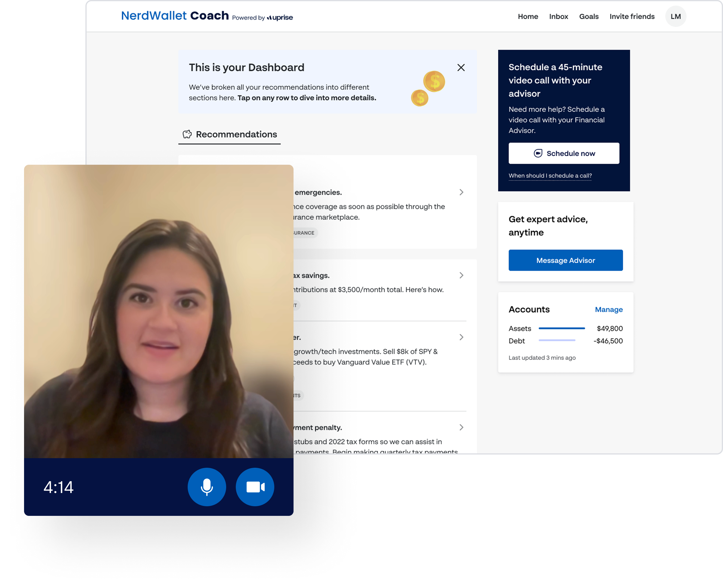Click the Message Advisor button
Image resolution: width=723 pixels, height=588 pixels.
[565, 260]
